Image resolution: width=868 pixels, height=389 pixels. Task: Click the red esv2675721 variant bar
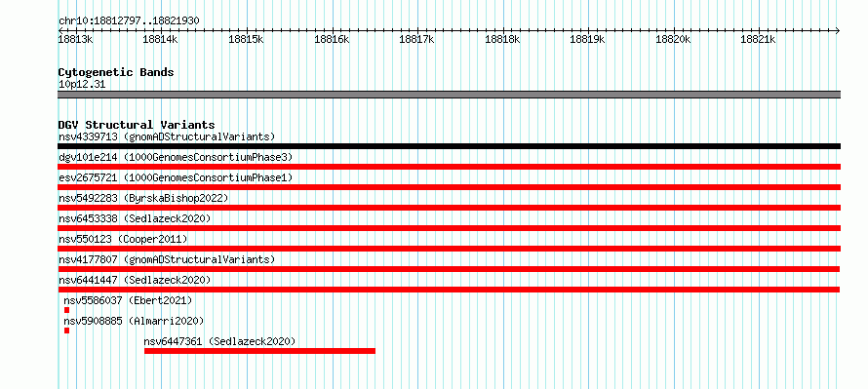(x=450, y=187)
